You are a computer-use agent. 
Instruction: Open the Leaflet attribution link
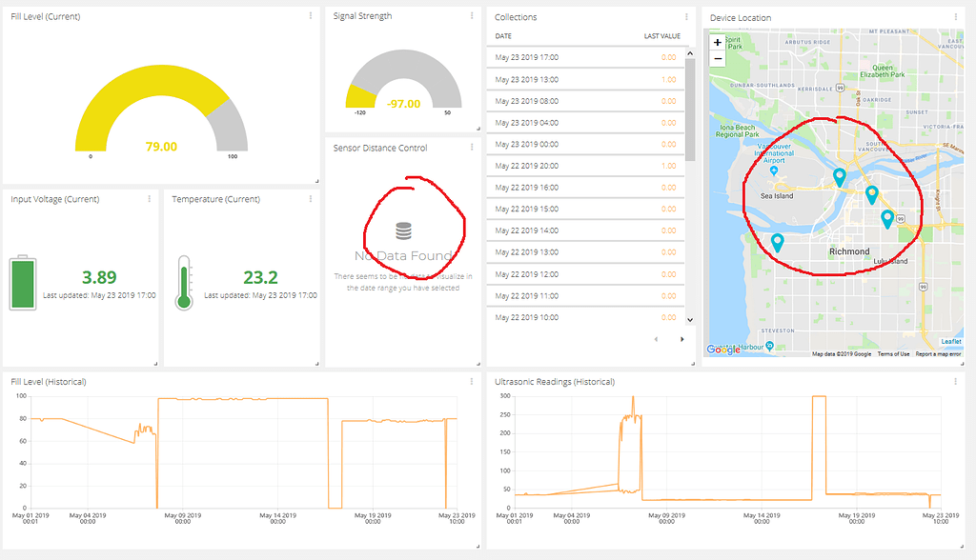tap(951, 341)
